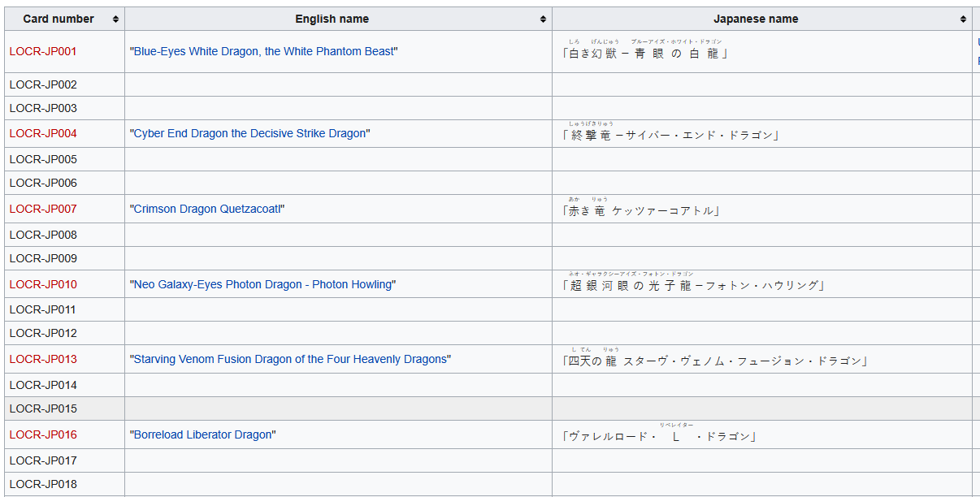Select the LOCR-JP017 cell
Image resolution: width=980 pixels, height=497 pixels.
[x=64, y=460]
